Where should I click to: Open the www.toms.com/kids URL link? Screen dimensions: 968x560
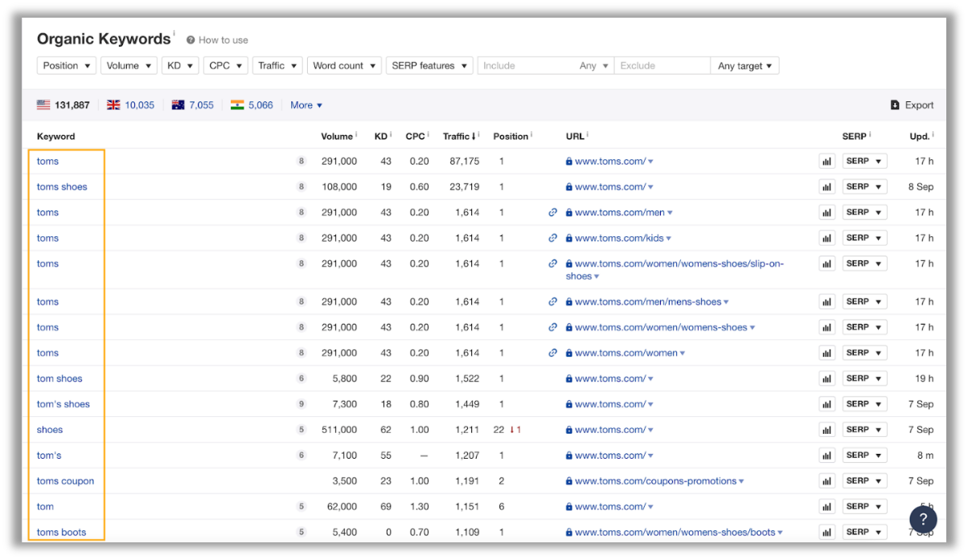pos(618,238)
